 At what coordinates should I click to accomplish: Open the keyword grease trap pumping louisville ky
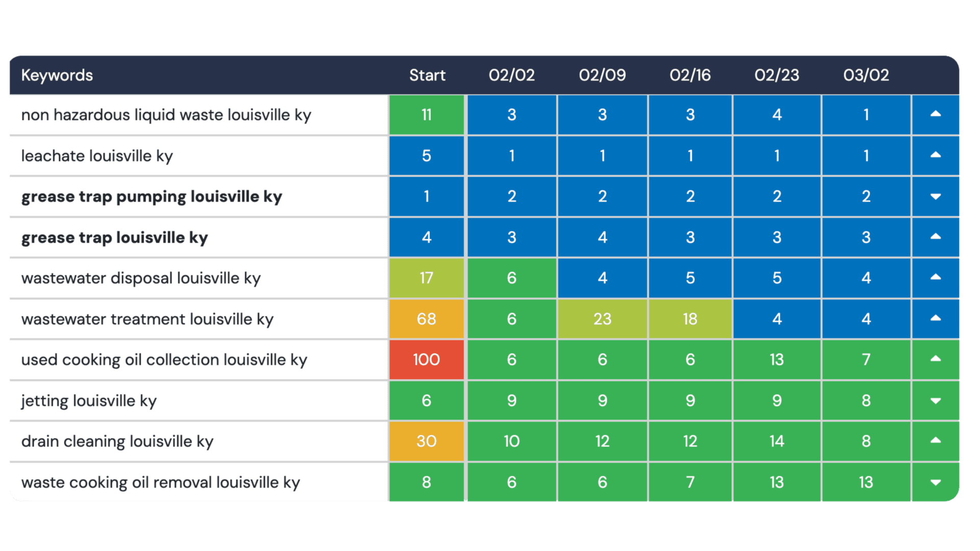coord(151,196)
